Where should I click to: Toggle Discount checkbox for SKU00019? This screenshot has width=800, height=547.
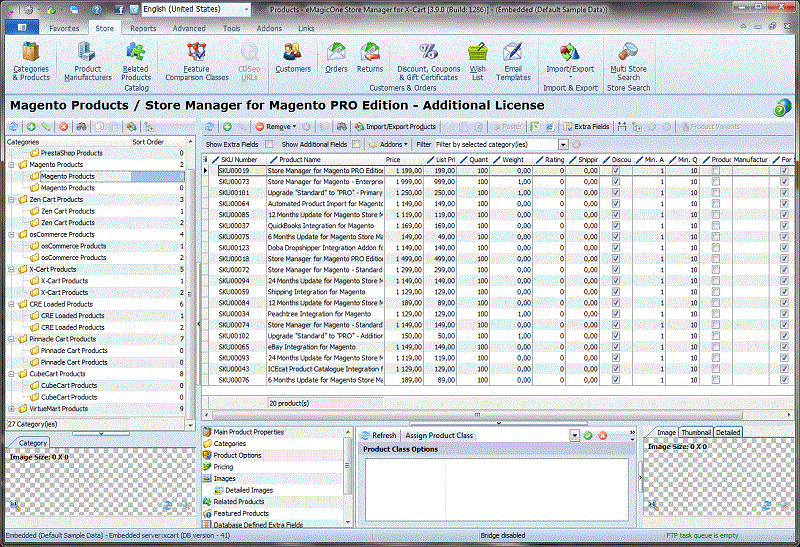tap(616, 170)
